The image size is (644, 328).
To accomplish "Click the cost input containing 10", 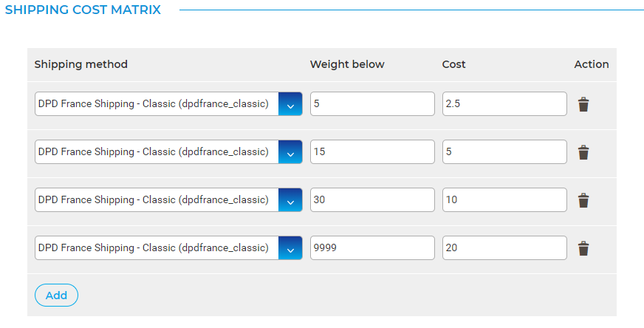I will (x=504, y=200).
